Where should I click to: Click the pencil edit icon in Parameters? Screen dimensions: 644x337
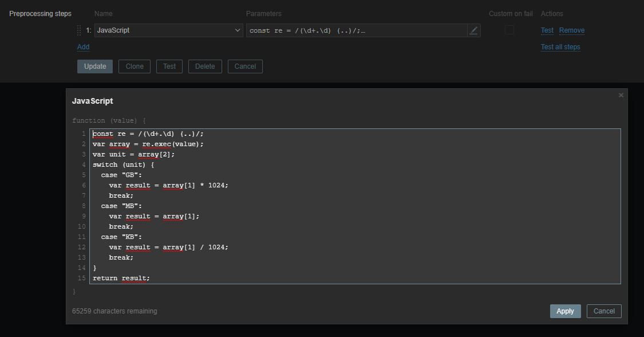point(473,30)
